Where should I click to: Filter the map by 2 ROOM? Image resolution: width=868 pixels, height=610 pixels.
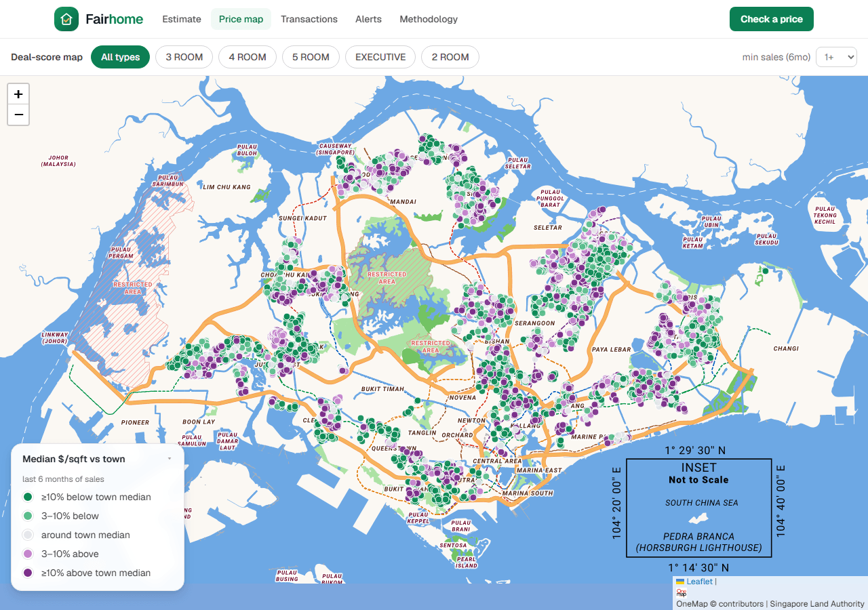[x=450, y=57]
